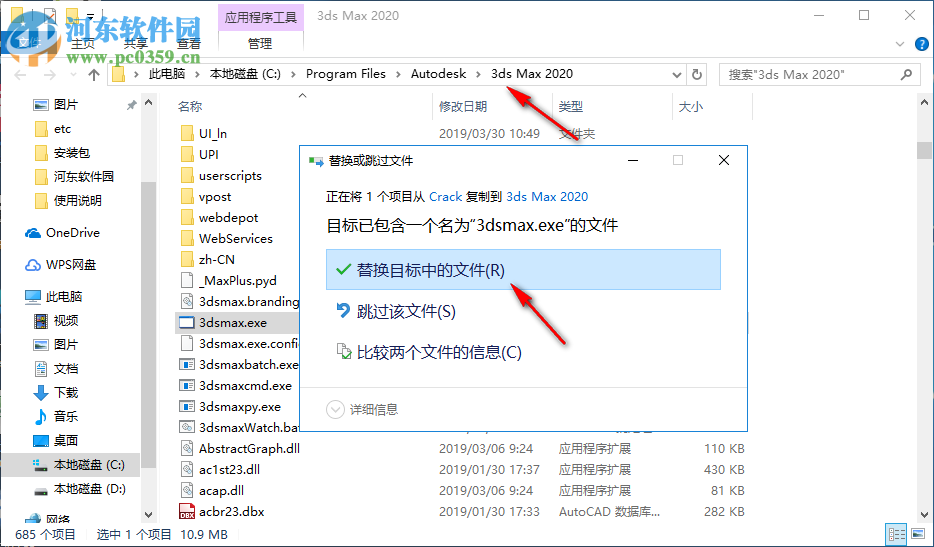The height and width of the screenshot is (547, 934).
Task: Open the 主页 ribbon tab
Action: pyautogui.click(x=83, y=43)
